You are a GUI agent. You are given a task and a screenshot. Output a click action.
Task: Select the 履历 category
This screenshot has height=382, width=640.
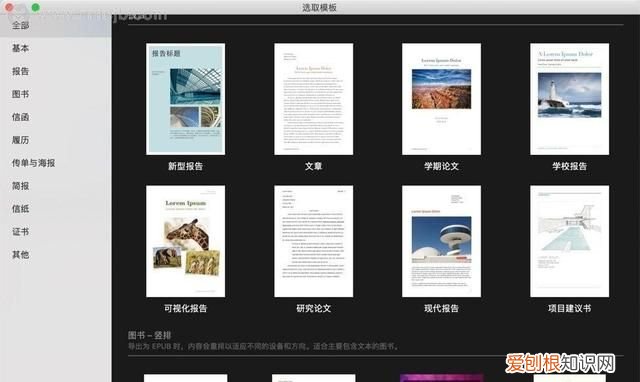tap(20, 140)
